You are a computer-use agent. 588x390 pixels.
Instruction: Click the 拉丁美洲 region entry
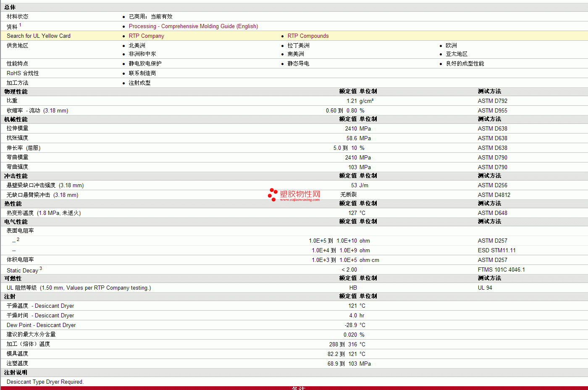tap(299, 45)
